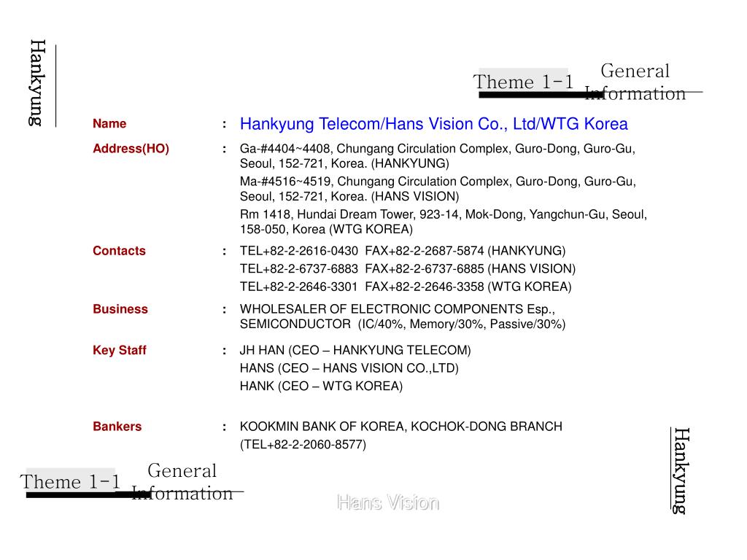Click the outlined 'Hans Vision' footer text
This screenshot has width=747, height=560.
(388, 503)
